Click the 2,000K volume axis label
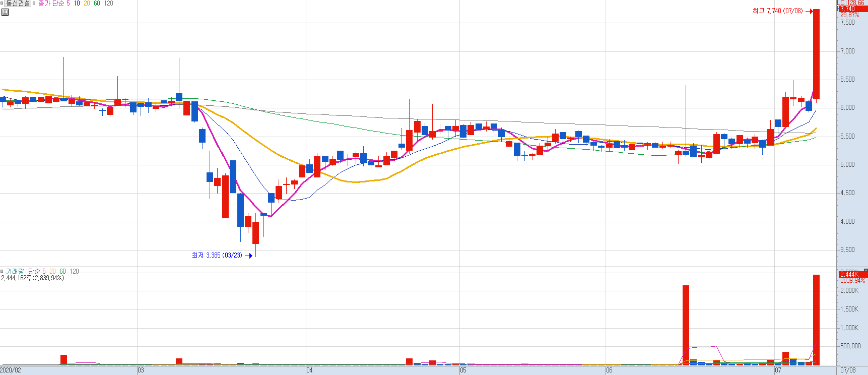This screenshot has height=375, width=868. pyautogui.click(x=849, y=290)
